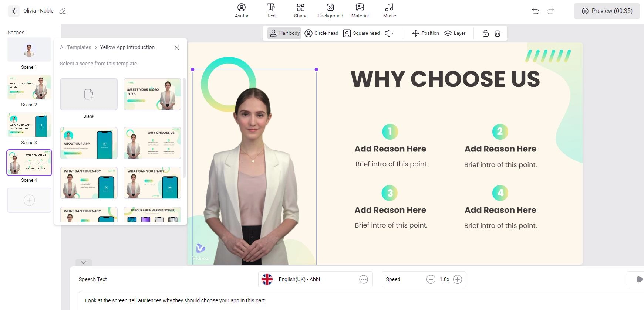Switch avatar to Square head
Screen dimensions: 644x310
(x=361, y=33)
